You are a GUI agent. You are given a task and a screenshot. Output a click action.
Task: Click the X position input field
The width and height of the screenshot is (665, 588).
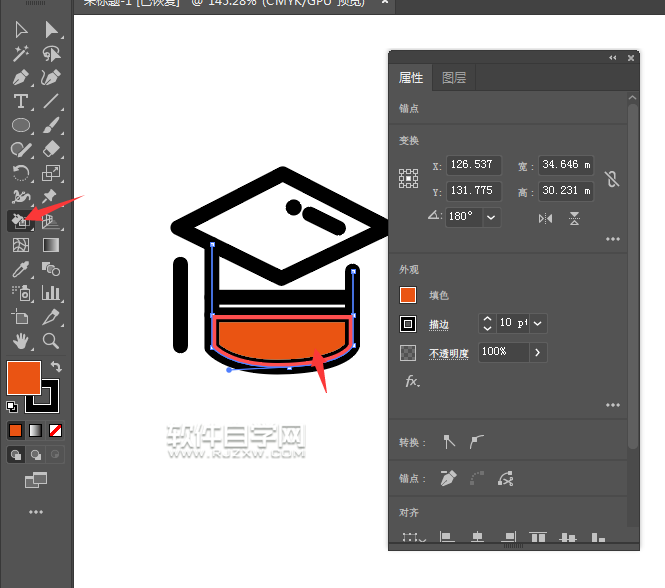474,165
